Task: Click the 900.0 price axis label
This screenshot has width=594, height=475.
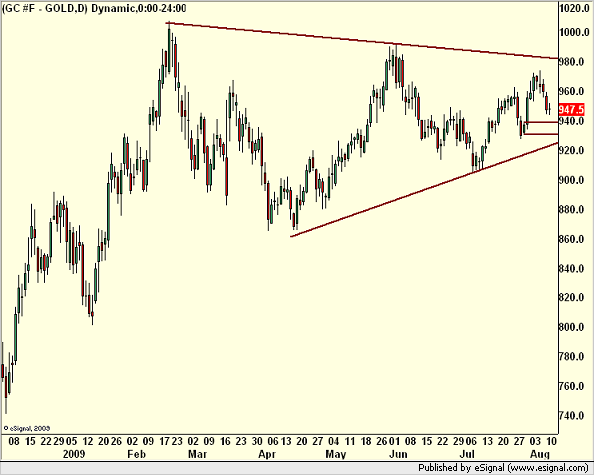Action: (x=571, y=180)
